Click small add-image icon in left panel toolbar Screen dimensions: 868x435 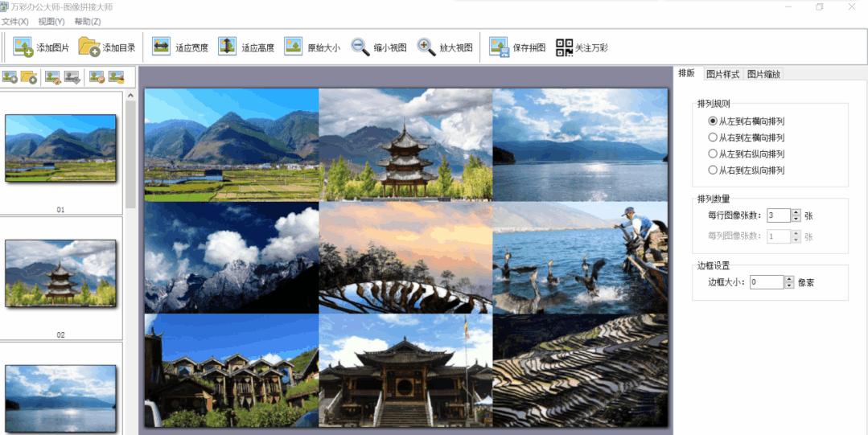[10, 77]
